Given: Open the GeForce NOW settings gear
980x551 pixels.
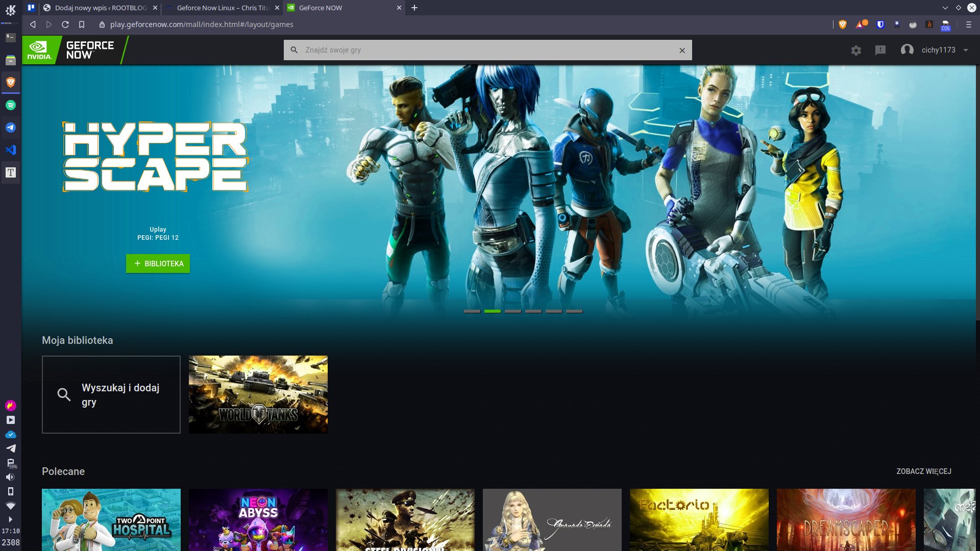Looking at the screenshot, I should pos(856,51).
